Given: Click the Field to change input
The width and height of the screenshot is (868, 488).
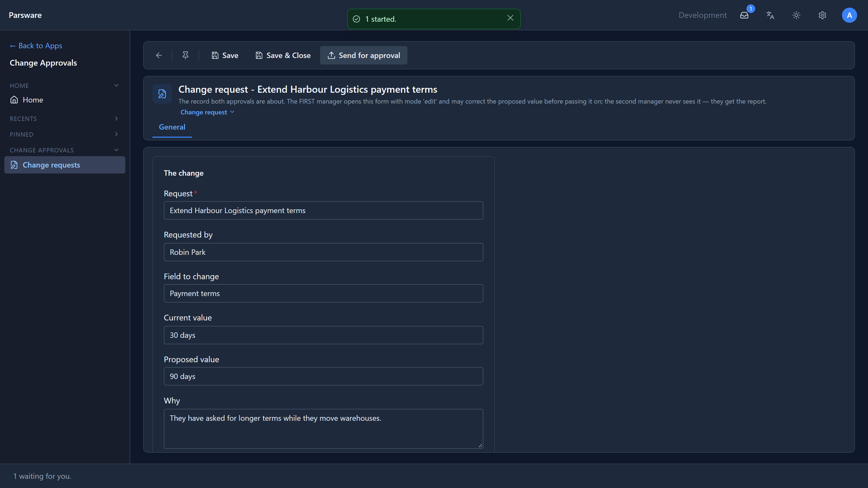Looking at the screenshot, I should click(x=323, y=293).
